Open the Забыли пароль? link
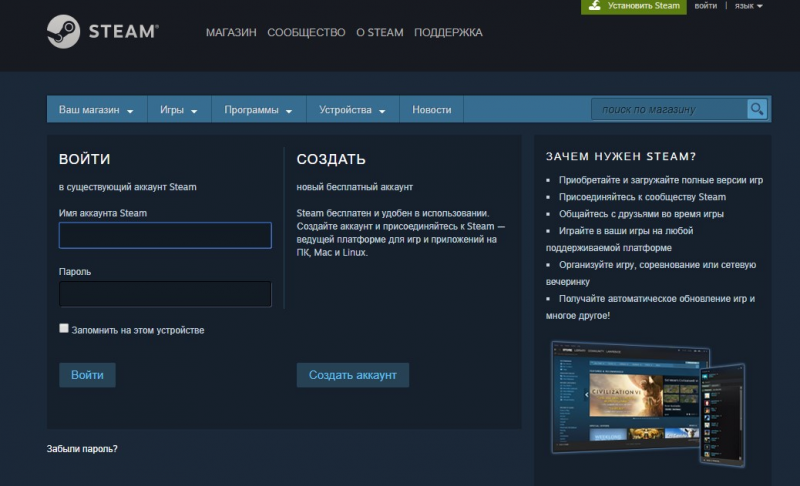Viewport: 800px width, 486px height. click(x=82, y=449)
